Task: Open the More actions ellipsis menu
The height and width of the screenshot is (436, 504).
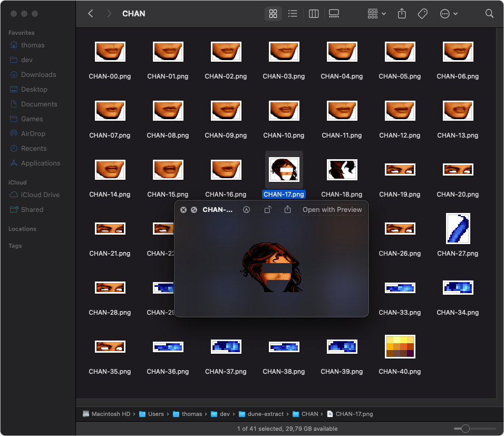Action: pyautogui.click(x=448, y=14)
